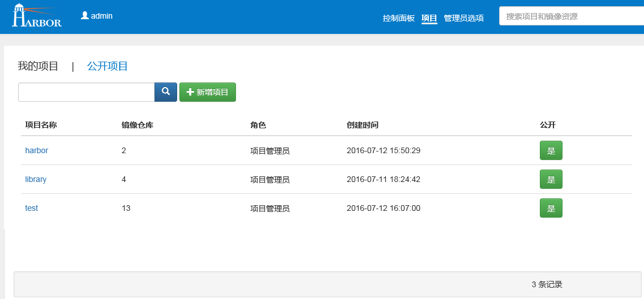
Task: Open the 控制面板 dashboard menu
Action: coord(398,18)
